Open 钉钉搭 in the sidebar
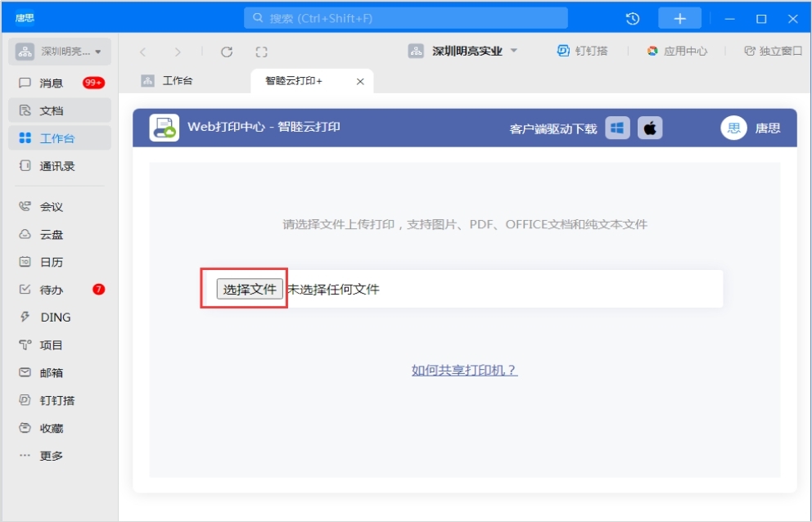The image size is (812, 522). (x=60, y=400)
